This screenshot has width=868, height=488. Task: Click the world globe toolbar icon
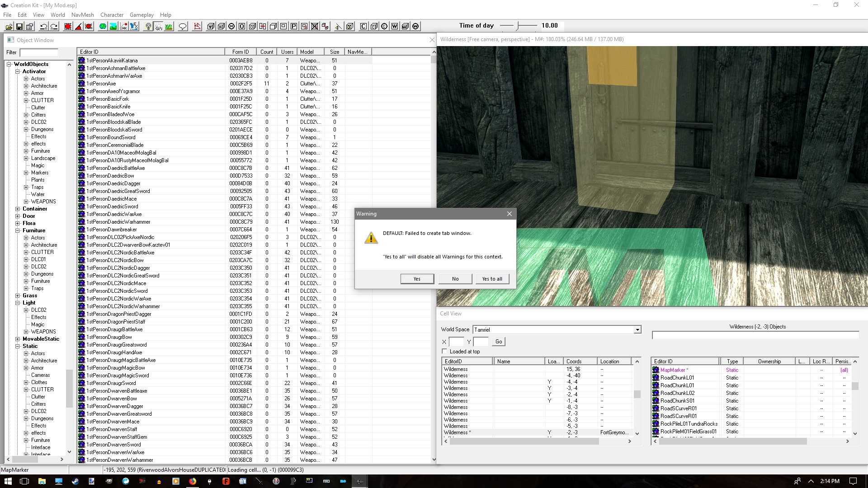pyautogui.click(x=103, y=27)
